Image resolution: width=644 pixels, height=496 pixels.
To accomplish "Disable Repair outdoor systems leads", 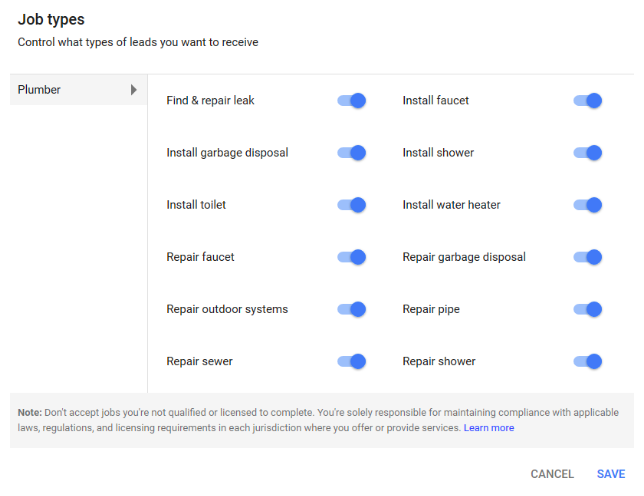I will [x=352, y=309].
